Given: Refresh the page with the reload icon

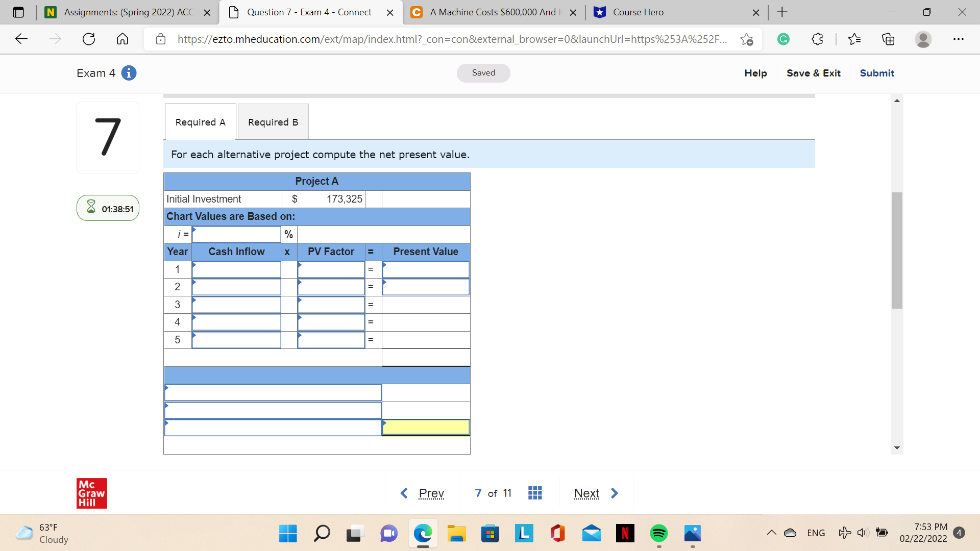Looking at the screenshot, I should [89, 39].
